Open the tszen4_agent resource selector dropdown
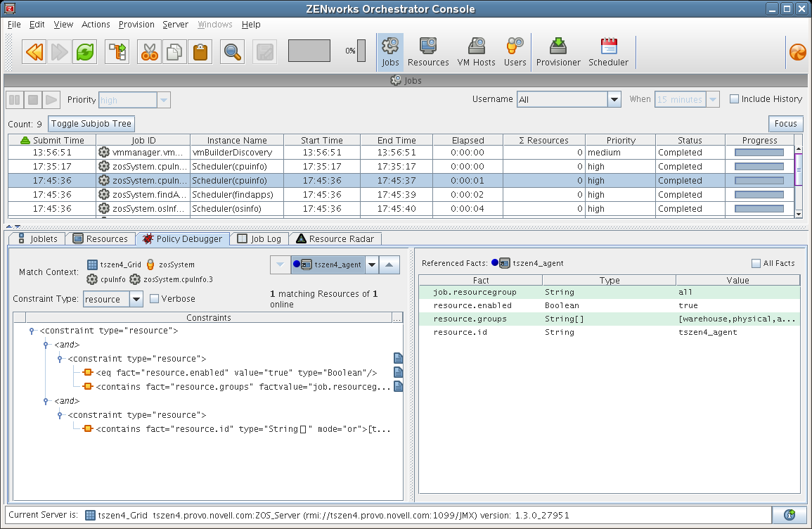The height and width of the screenshot is (529, 812). pos(372,264)
